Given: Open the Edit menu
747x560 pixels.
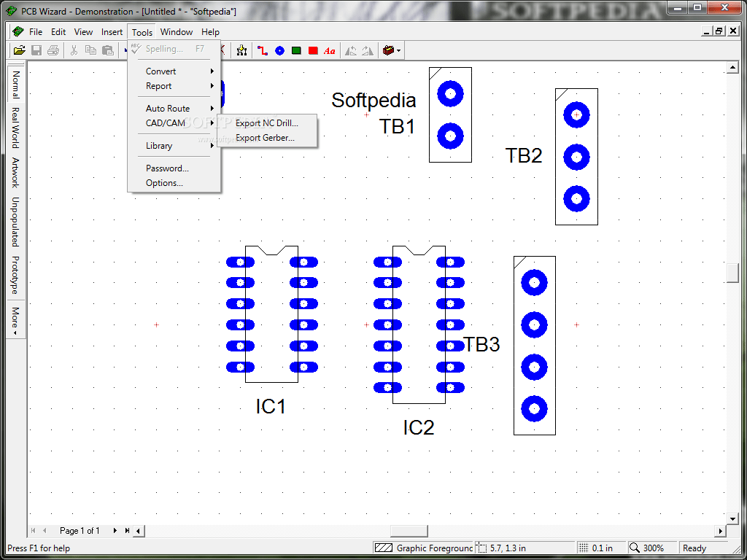Looking at the screenshot, I should click(58, 32).
